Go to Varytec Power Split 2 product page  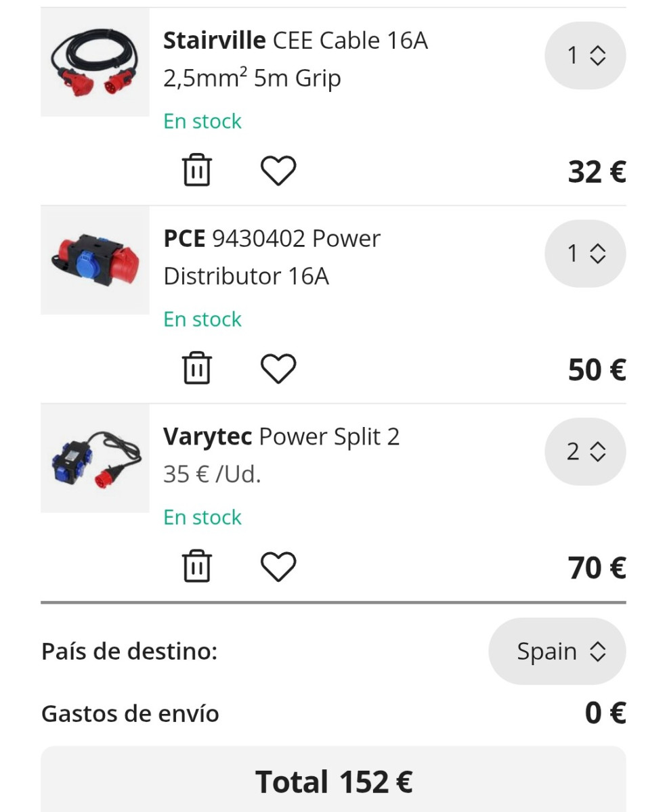[281, 437]
